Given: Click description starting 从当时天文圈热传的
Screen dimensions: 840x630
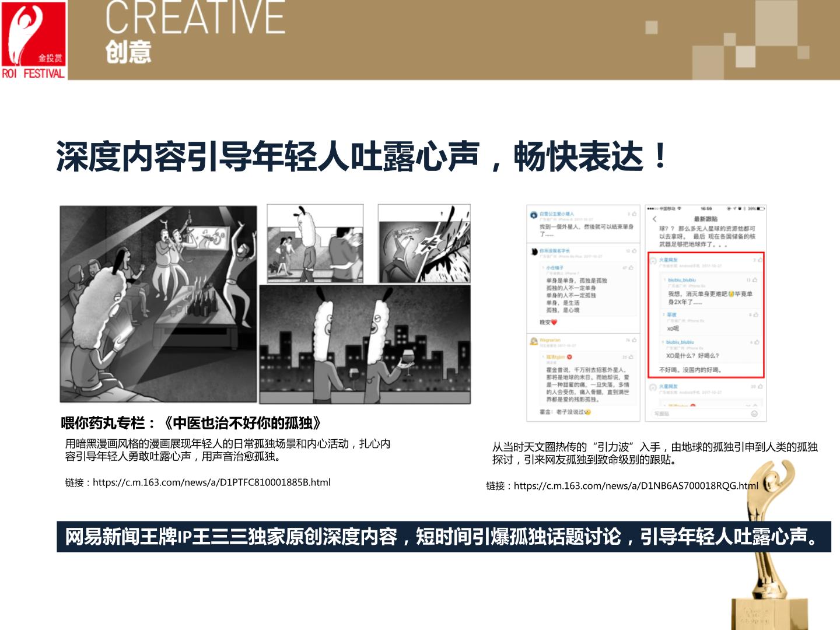Looking at the screenshot, I should tap(655, 453).
